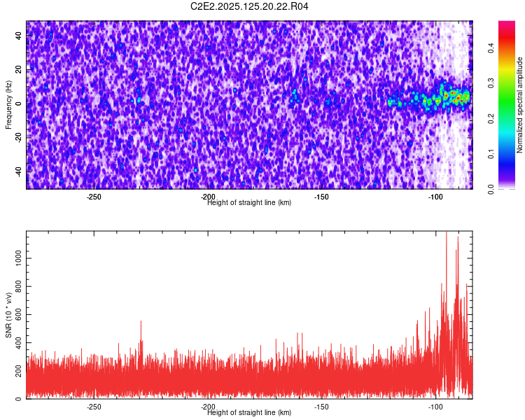Click the 200 tick on the SNR axis
The height and width of the screenshot is (420, 525).
pyautogui.click(x=18, y=371)
